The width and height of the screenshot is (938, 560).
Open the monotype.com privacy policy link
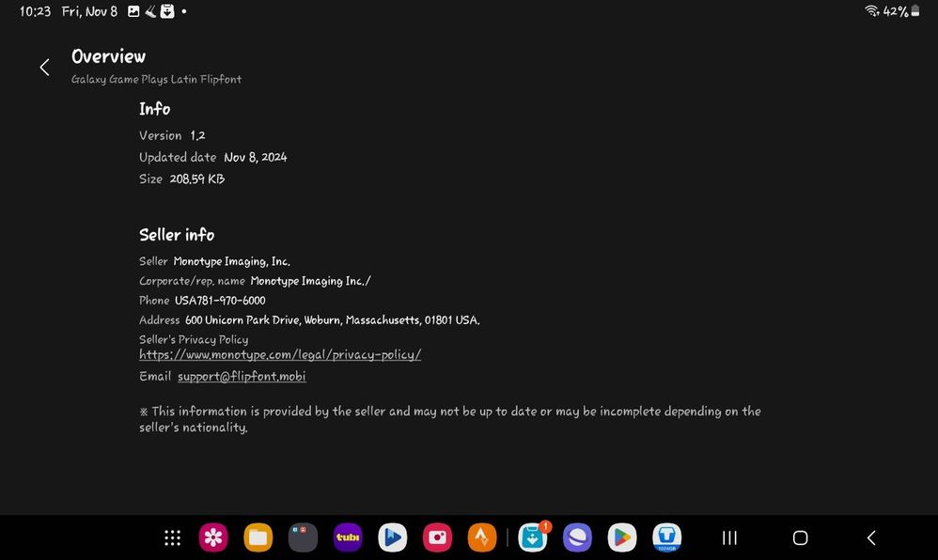tap(280, 355)
